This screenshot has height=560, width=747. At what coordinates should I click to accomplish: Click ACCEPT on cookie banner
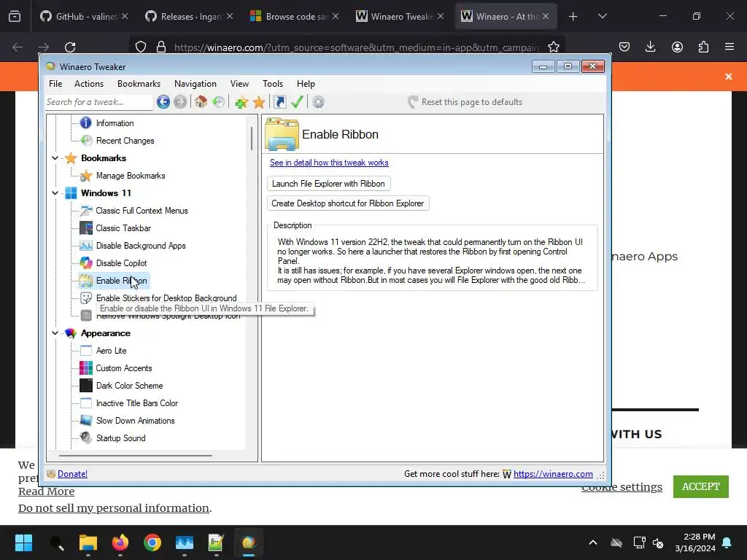coord(701,486)
